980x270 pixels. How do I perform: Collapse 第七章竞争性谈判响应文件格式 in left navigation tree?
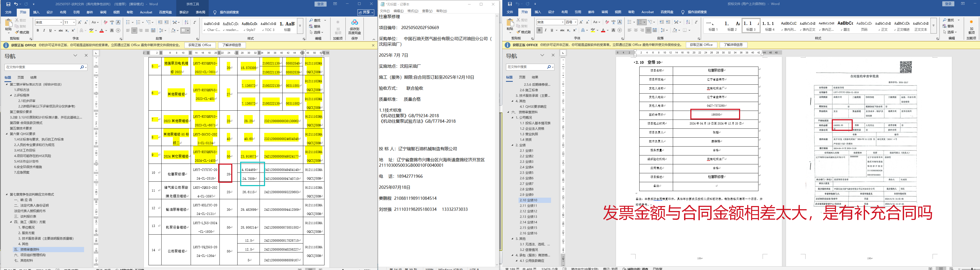(x=7, y=194)
